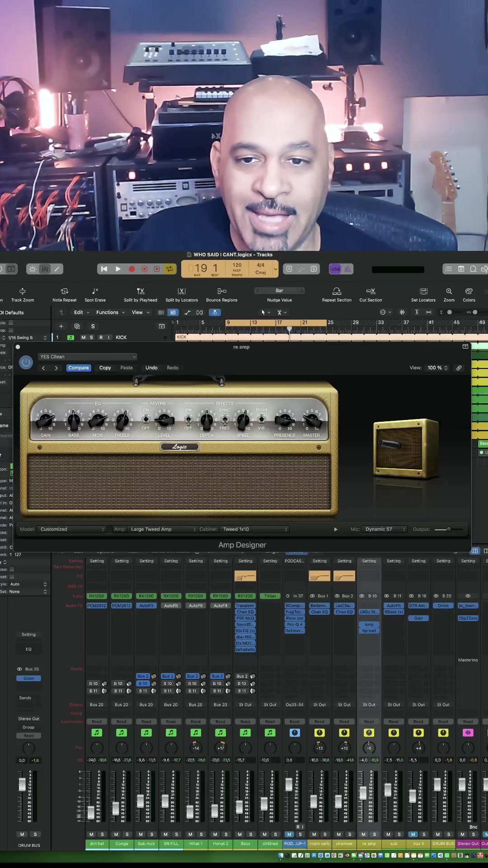This screenshot has height=868, width=488.
Task: Open the Loop Browser icon
Action: click(x=473, y=269)
